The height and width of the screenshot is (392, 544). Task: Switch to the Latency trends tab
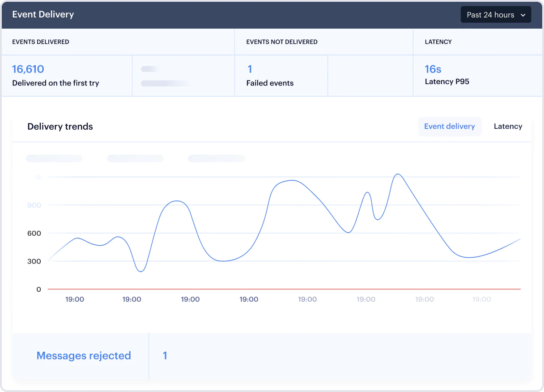[508, 126]
